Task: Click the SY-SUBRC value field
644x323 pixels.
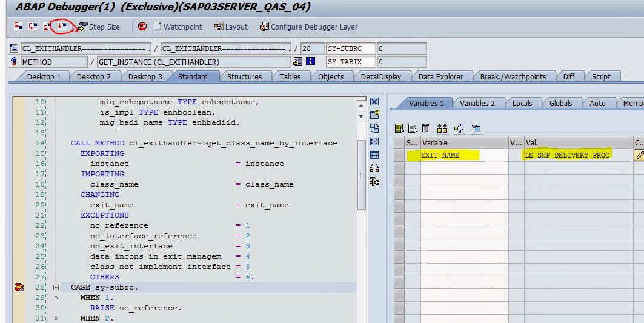Action: coord(402,48)
